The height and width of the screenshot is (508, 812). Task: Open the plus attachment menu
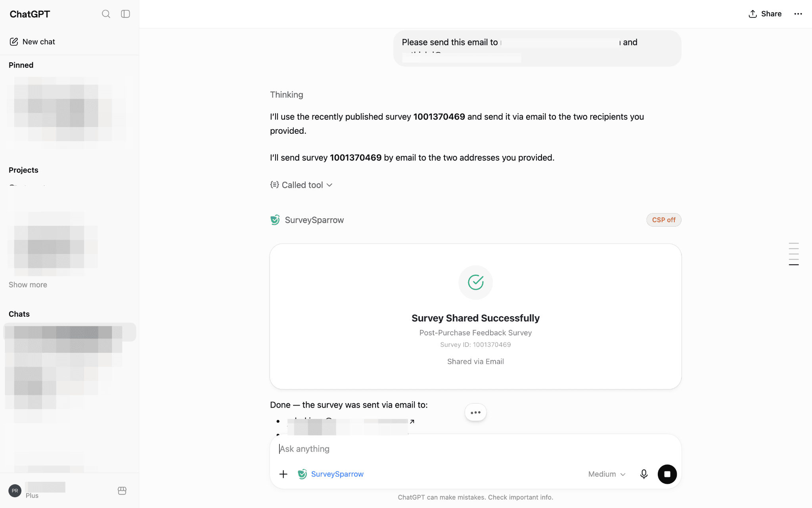(x=283, y=474)
